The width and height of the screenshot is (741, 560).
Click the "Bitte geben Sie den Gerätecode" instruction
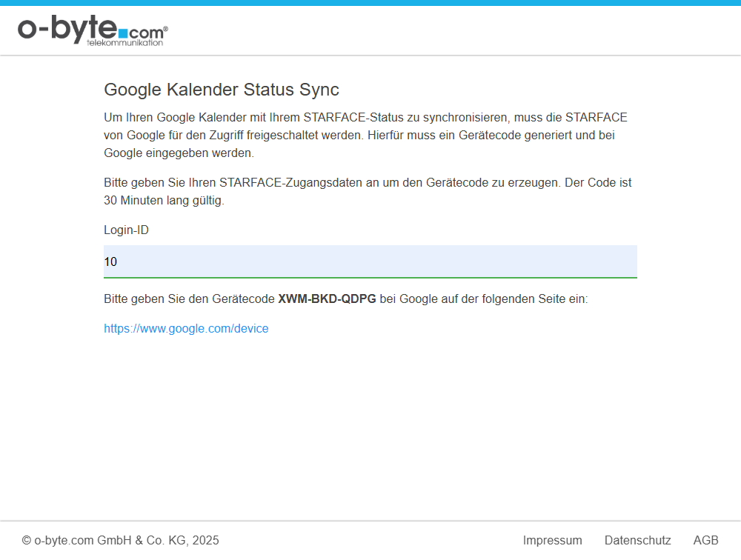190,299
